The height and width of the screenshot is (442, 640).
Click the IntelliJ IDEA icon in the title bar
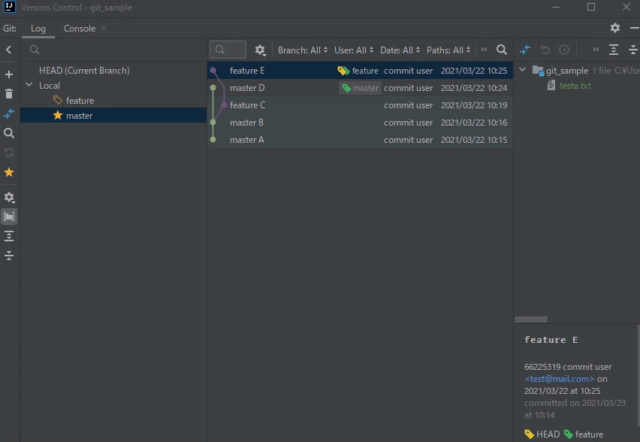pyautogui.click(x=9, y=7)
